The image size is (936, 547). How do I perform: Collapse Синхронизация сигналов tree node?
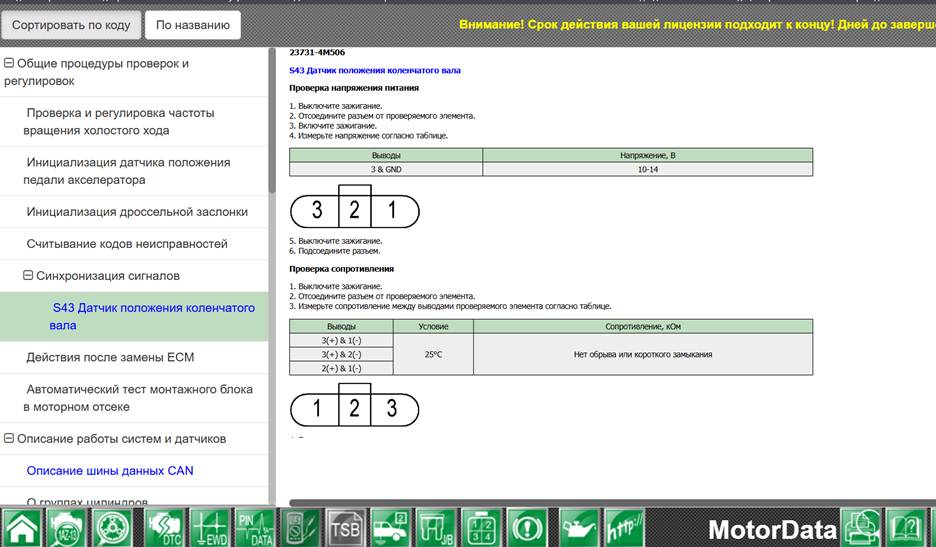tap(28, 275)
